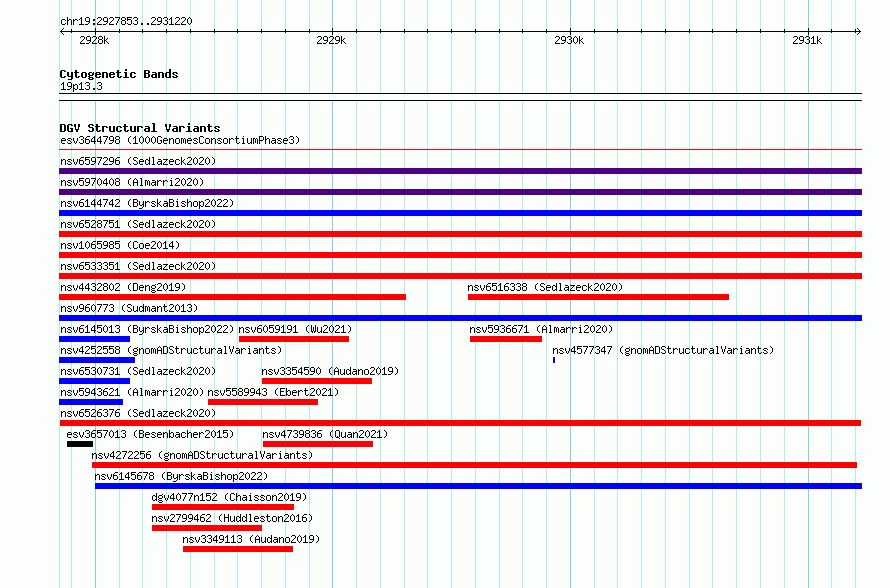Click the esv3644798 1000GenomesConsortiumPhase3 variant label
The image size is (890, 588).
point(180,140)
